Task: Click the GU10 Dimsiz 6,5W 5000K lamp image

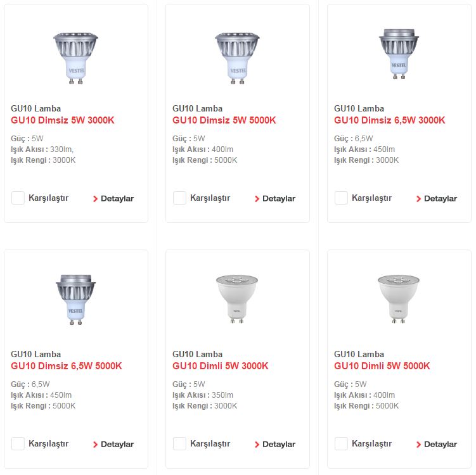Action: point(76,300)
